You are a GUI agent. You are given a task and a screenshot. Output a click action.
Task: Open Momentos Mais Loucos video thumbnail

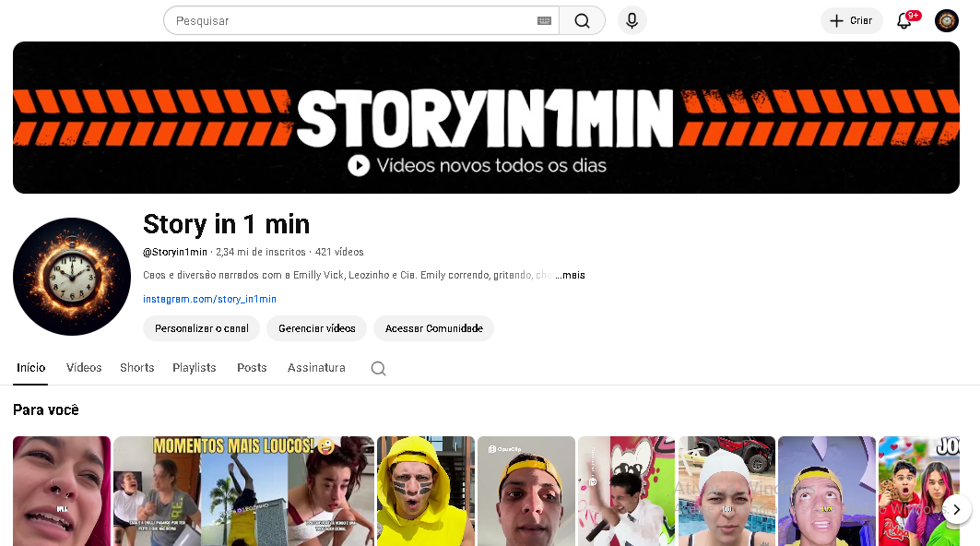click(243, 491)
